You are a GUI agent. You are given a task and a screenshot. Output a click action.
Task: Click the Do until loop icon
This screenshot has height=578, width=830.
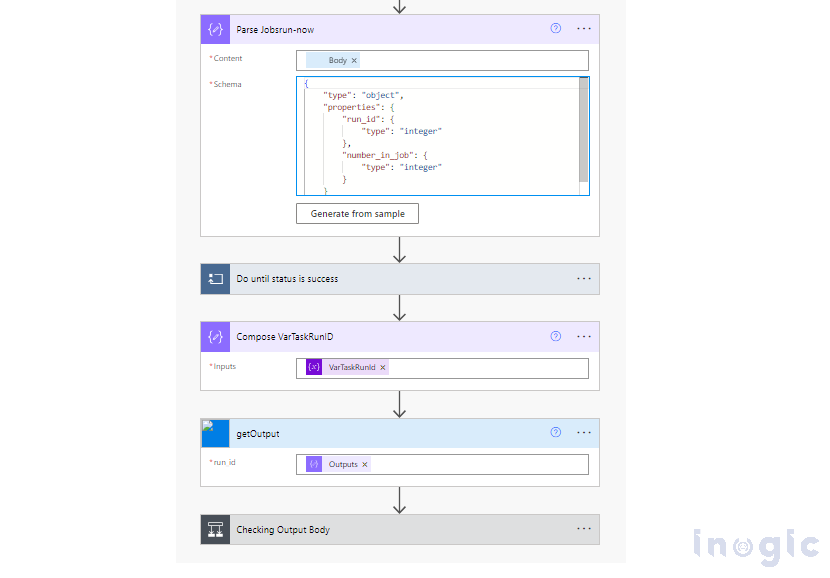(215, 279)
